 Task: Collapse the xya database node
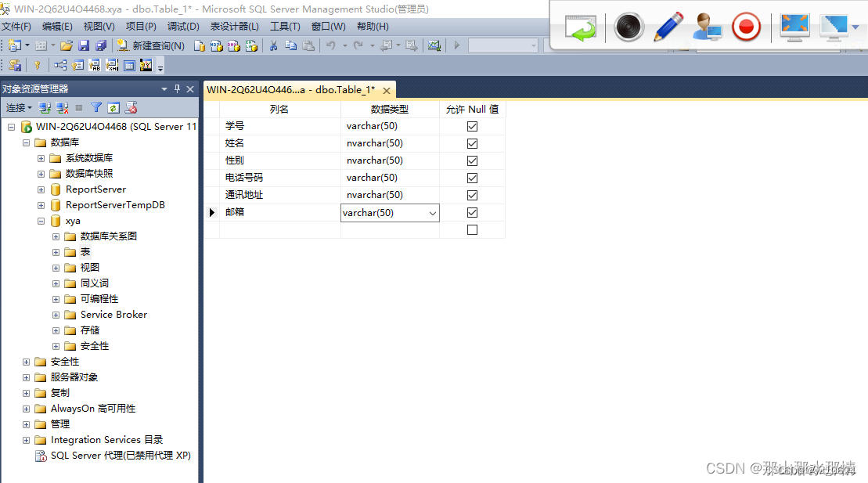[x=41, y=221]
